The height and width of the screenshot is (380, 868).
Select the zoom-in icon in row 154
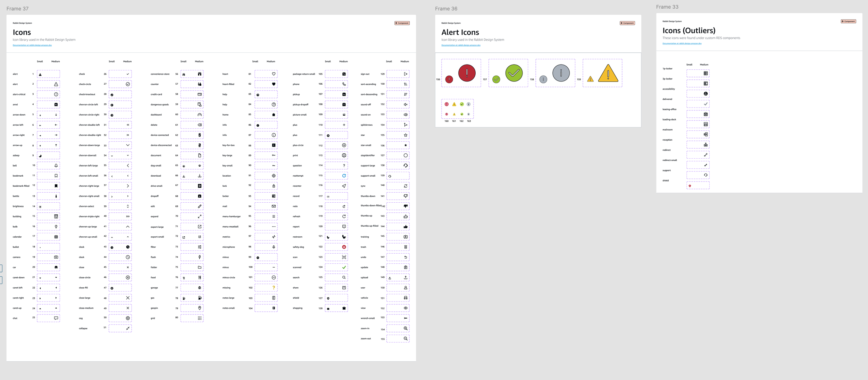(x=406, y=328)
